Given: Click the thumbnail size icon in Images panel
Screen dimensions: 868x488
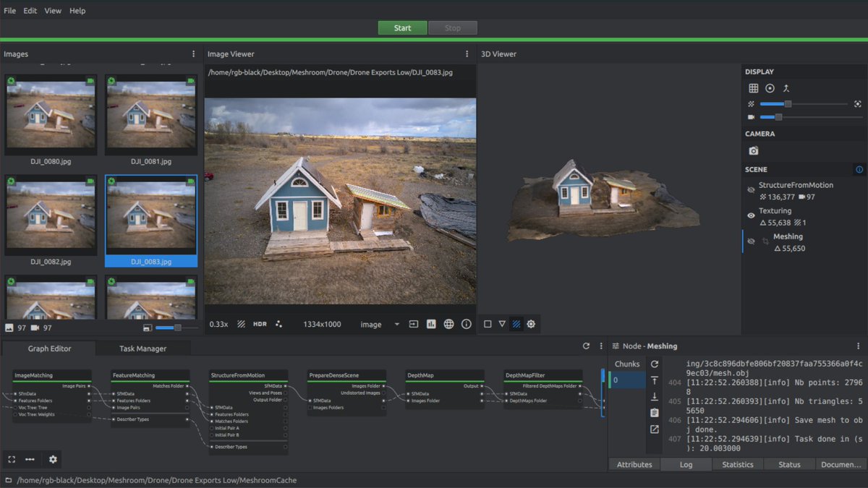Looking at the screenshot, I should click(148, 328).
